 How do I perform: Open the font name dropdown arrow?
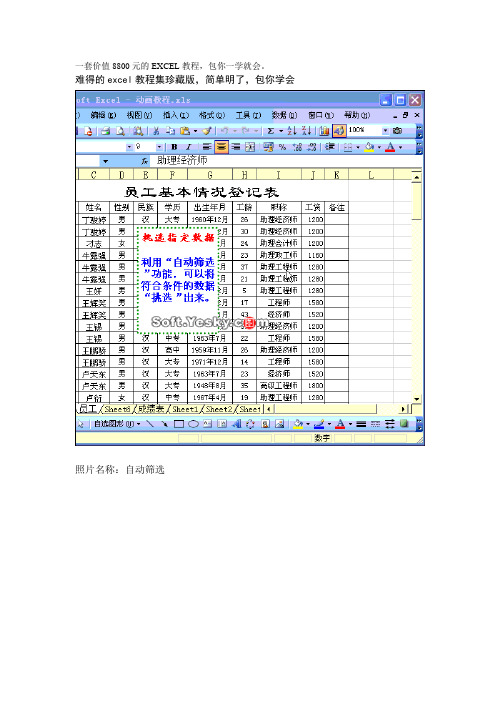[x=129, y=147]
